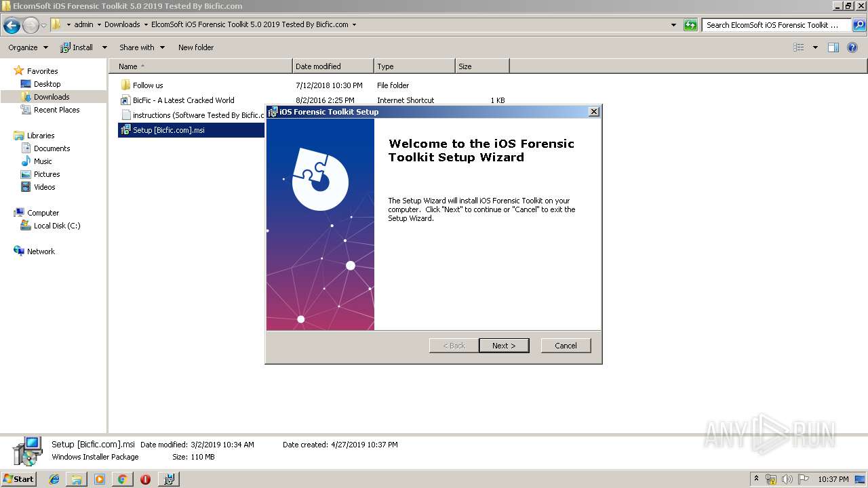The image size is (868, 488).
Task: Open the Windows Start menu
Action: (x=18, y=479)
